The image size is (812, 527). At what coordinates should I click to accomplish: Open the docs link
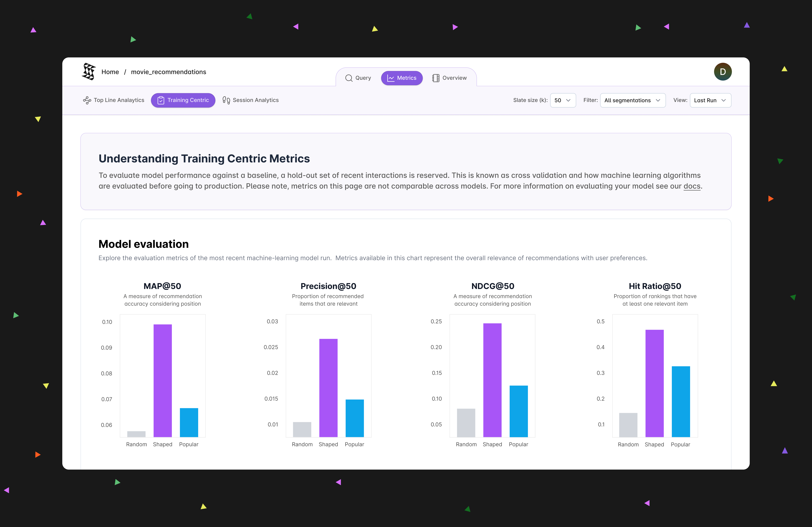click(692, 186)
